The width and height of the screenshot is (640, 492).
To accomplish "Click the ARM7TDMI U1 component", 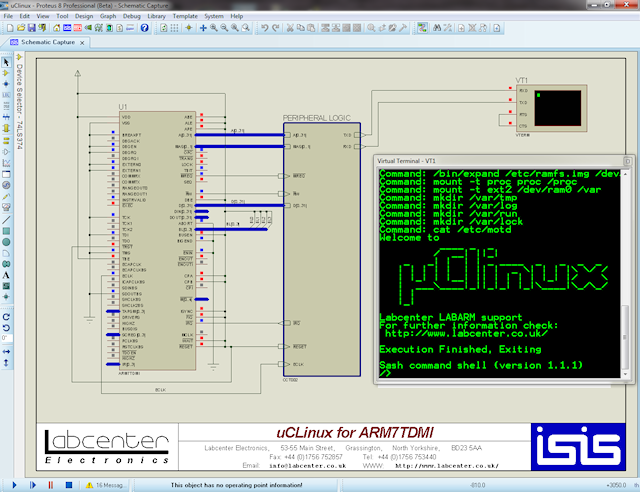I will click(158, 241).
